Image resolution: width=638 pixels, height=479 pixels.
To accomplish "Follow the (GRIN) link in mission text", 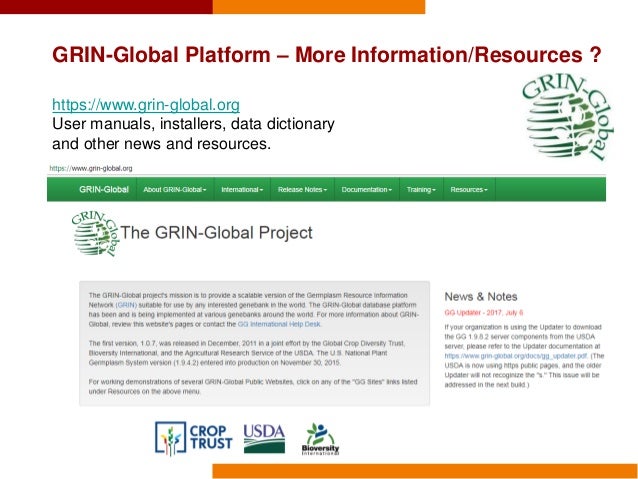I will [x=126, y=305].
